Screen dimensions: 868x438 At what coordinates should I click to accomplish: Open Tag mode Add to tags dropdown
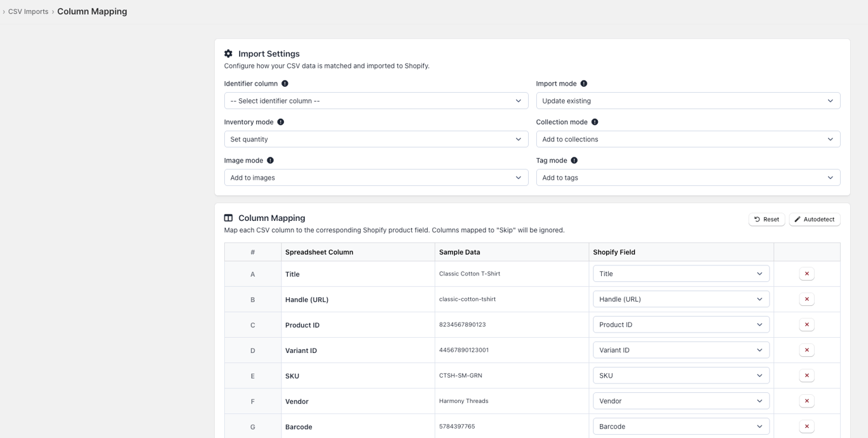(x=688, y=178)
